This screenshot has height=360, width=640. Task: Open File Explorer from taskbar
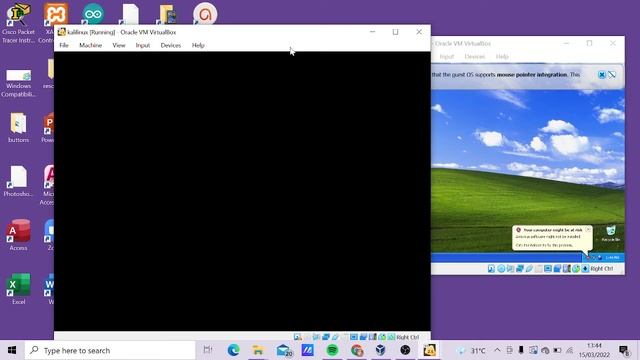click(x=258, y=350)
